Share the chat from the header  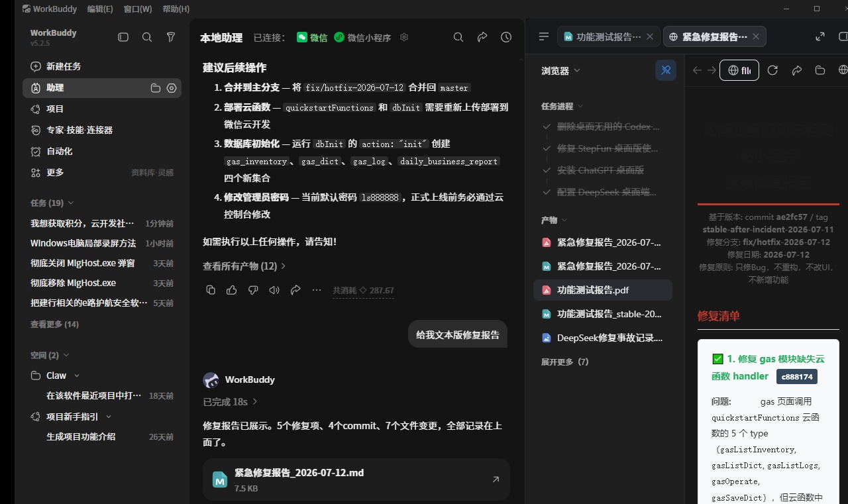click(482, 37)
